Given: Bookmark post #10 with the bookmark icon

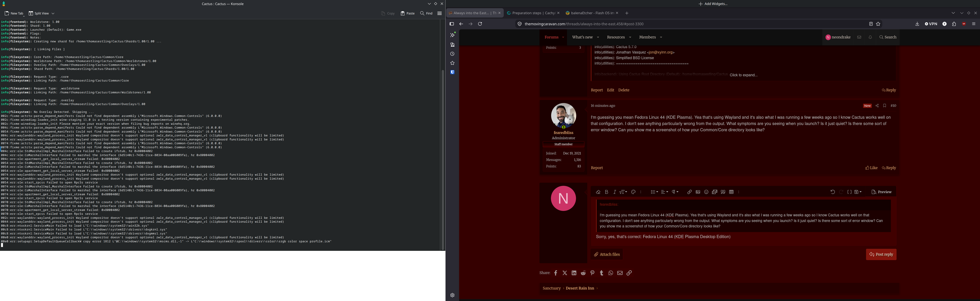Looking at the screenshot, I should pos(884,106).
